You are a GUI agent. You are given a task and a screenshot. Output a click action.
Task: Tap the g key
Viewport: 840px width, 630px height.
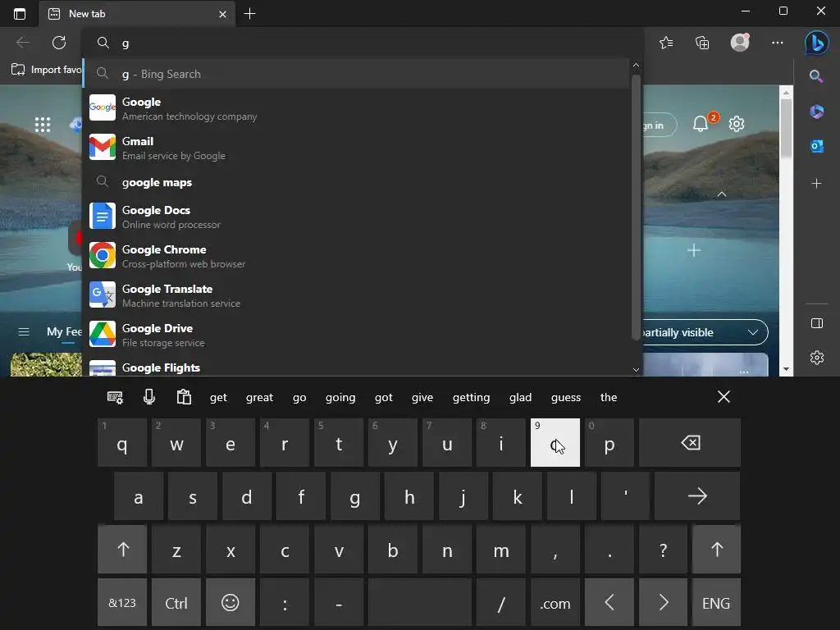tap(354, 496)
